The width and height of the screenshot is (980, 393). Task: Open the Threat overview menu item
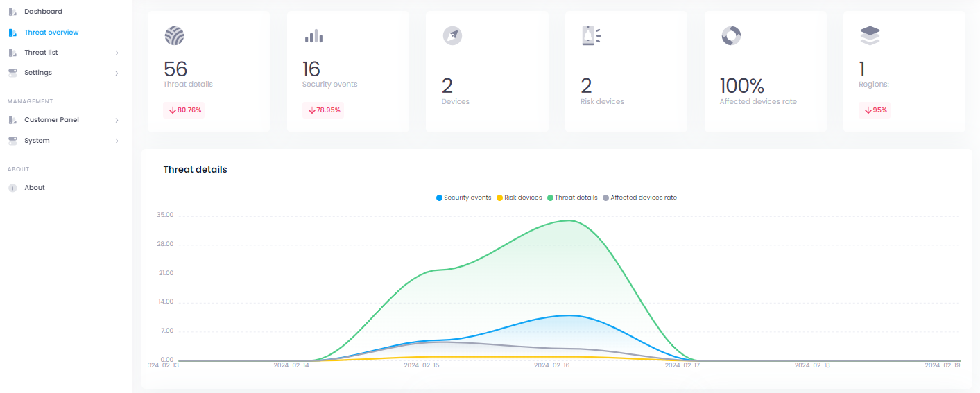(51, 33)
